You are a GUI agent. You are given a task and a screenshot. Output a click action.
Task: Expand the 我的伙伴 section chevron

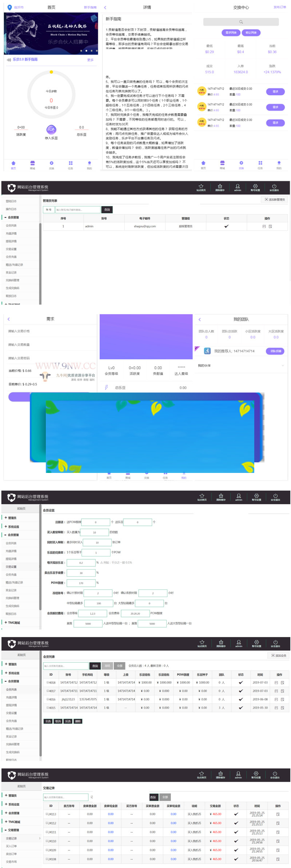click(x=283, y=366)
